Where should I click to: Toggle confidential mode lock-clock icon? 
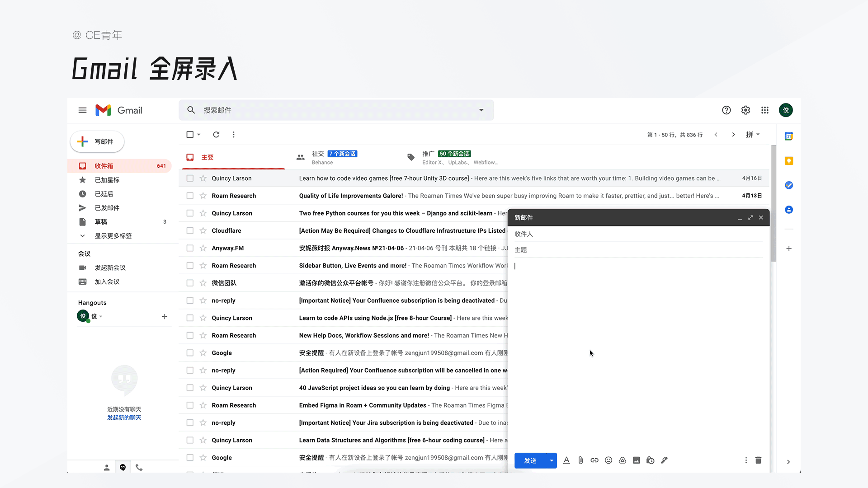651,460
